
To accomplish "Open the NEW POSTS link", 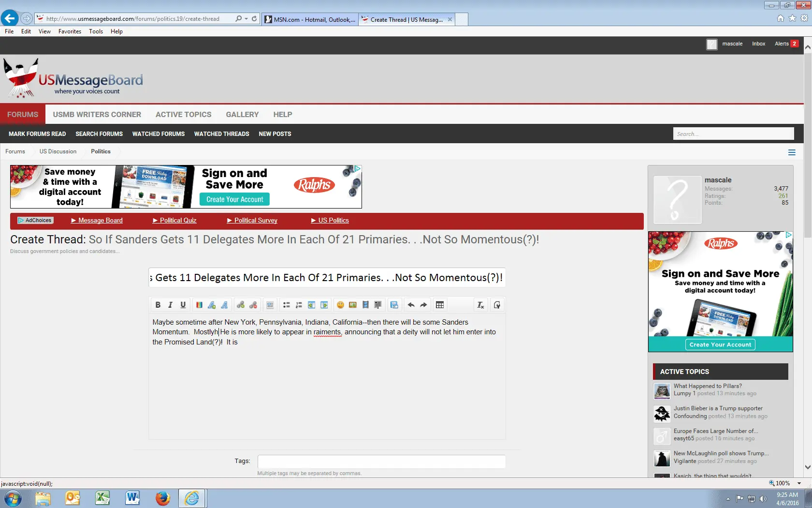I will (275, 134).
